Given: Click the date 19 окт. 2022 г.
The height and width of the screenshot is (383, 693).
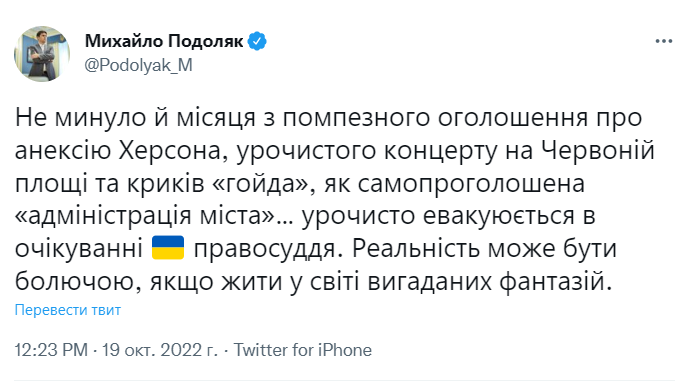Looking at the screenshot, I should [x=160, y=350].
